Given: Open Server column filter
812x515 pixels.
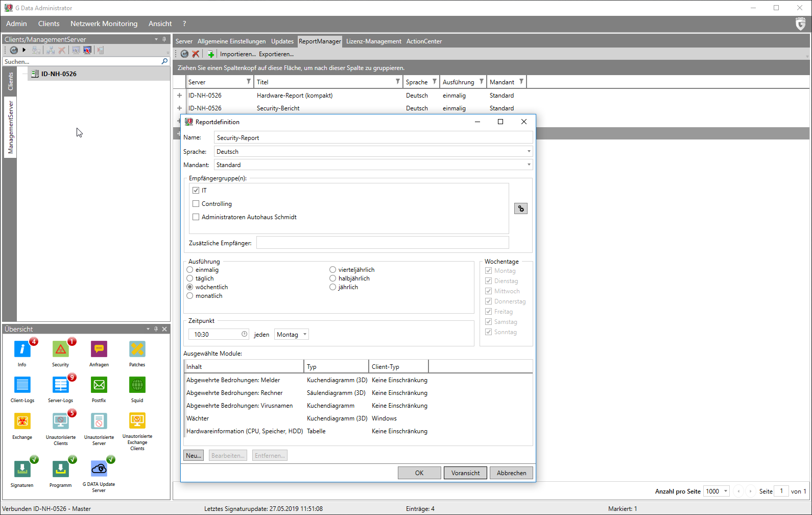Looking at the screenshot, I should [x=249, y=82].
